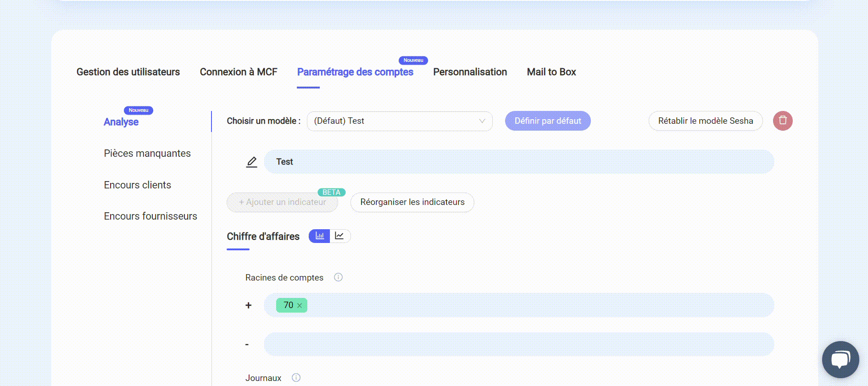Open the Mail to Box tab

[551, 72]
